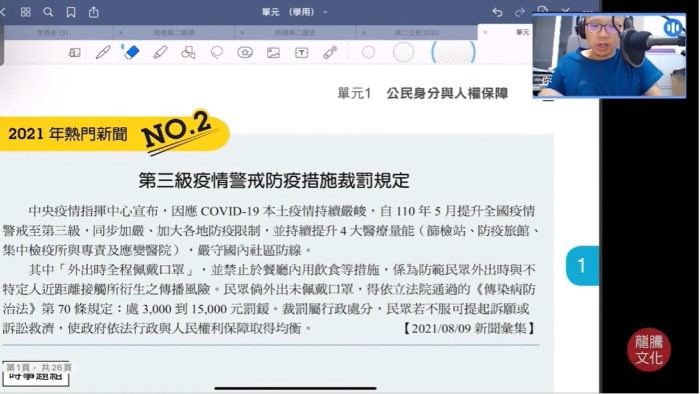
Task: Open the search magnifier
Action: [48, 12]
